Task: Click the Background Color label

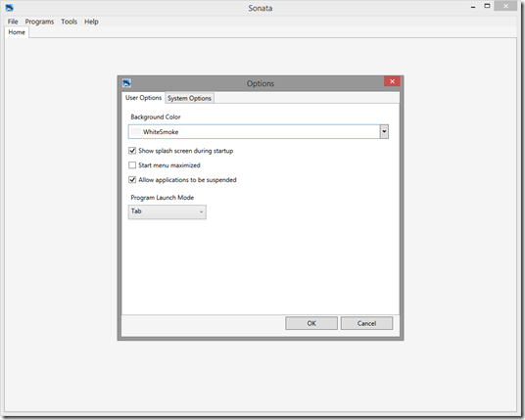Action: click(156, 117)
